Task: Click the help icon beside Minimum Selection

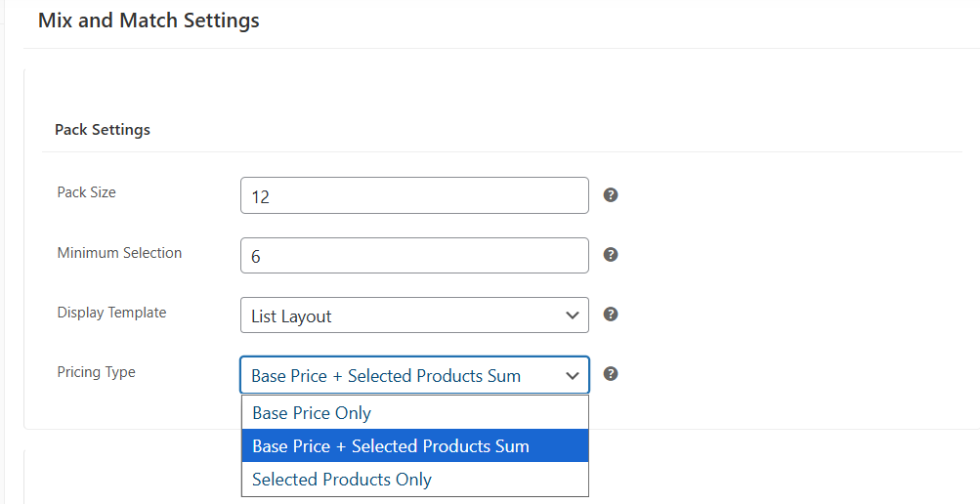Action: point(611,255)
